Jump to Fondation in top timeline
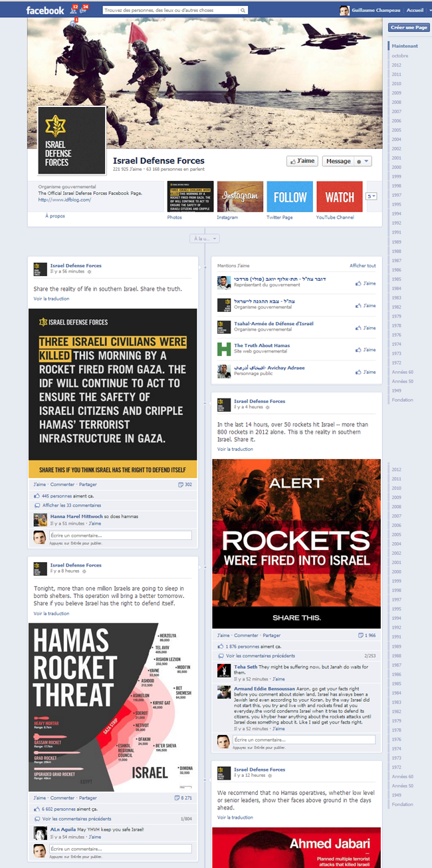 tap(402, 400)
